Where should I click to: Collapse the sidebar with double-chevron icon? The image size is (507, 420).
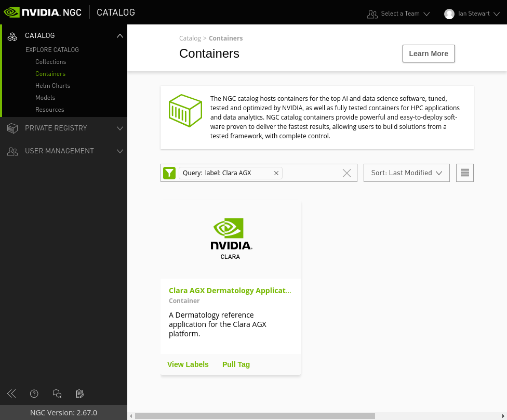(x=11, y=393)
